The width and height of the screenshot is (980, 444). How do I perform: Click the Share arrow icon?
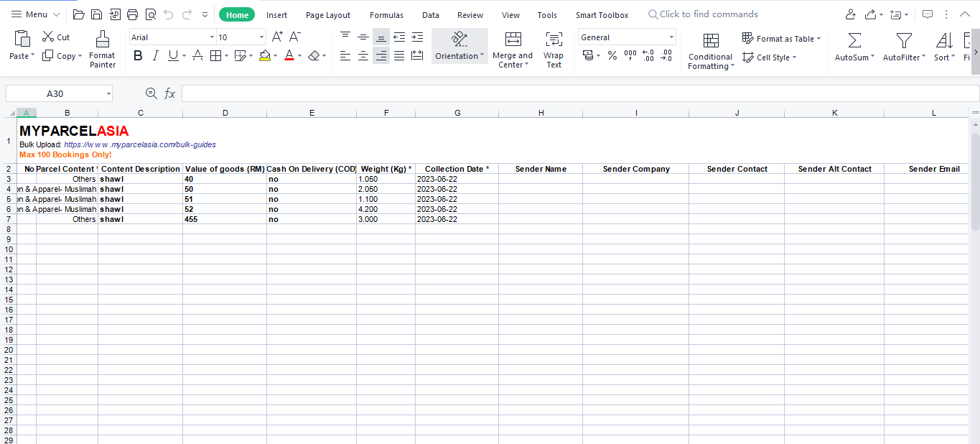pyautogui.click(x=870, y=14)
